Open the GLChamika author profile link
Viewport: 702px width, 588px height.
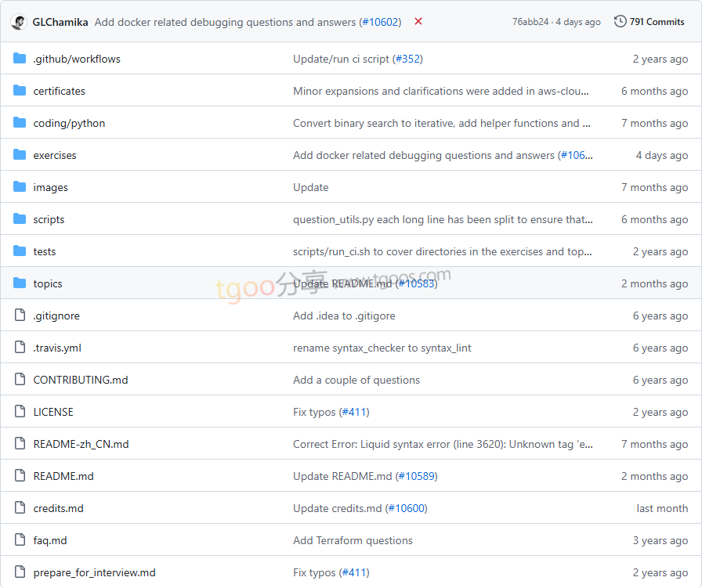60,22
